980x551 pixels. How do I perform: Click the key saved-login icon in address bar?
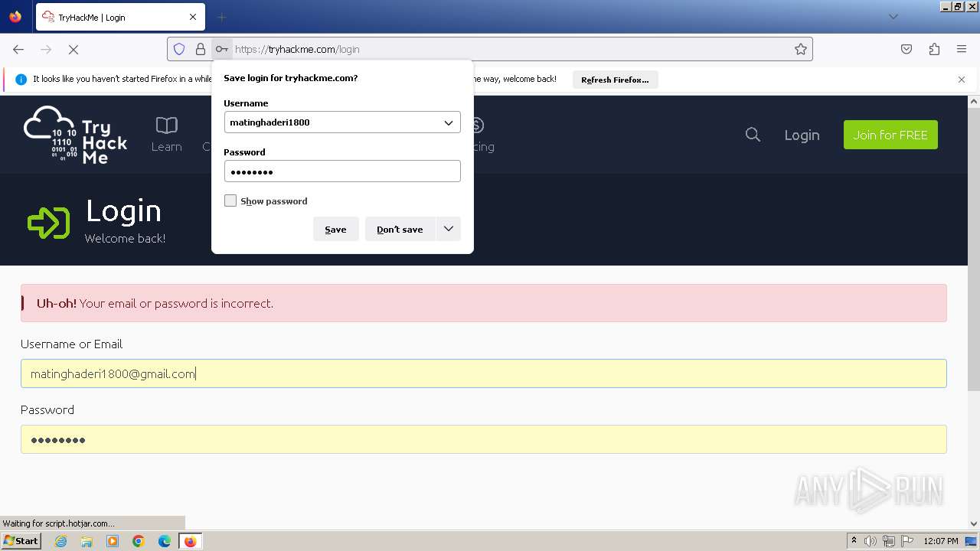[x=221, y=49]
